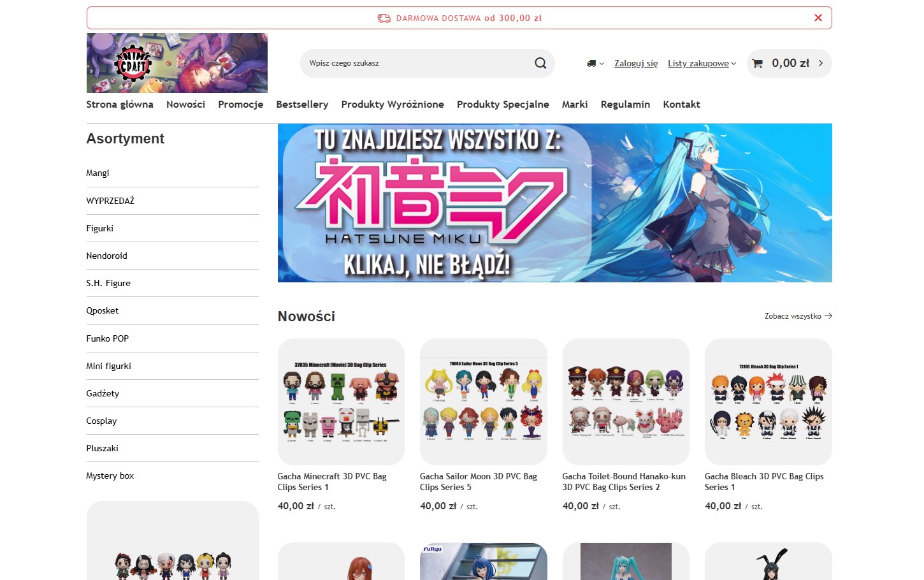Screen dimensions: 924x580
Task: Click the delivery truck icon in header
Action: [591, 63]
